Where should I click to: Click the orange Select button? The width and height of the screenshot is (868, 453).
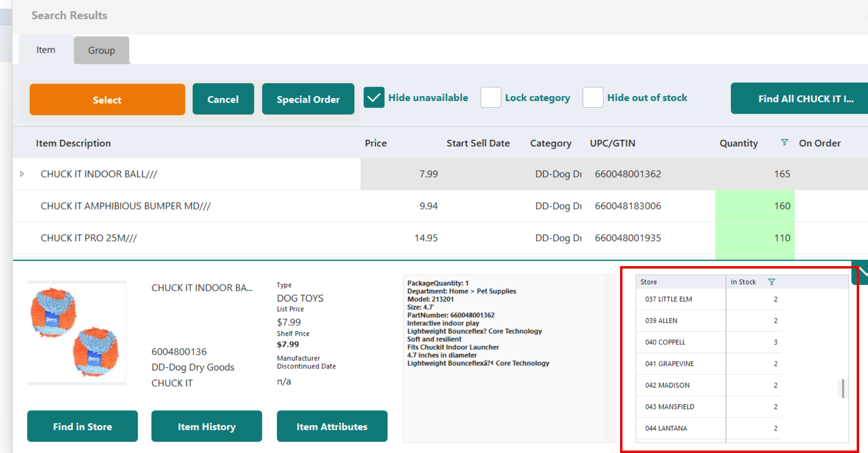point(107,99)
